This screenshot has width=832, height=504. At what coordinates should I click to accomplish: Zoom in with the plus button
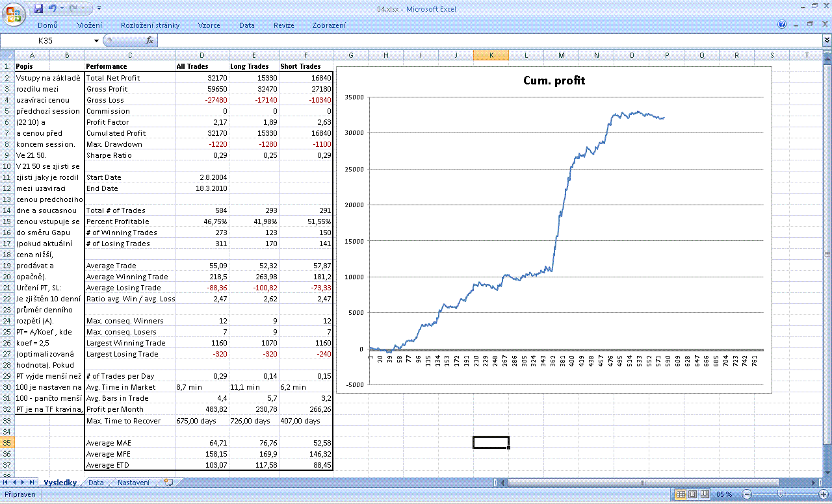pos(823,494)
